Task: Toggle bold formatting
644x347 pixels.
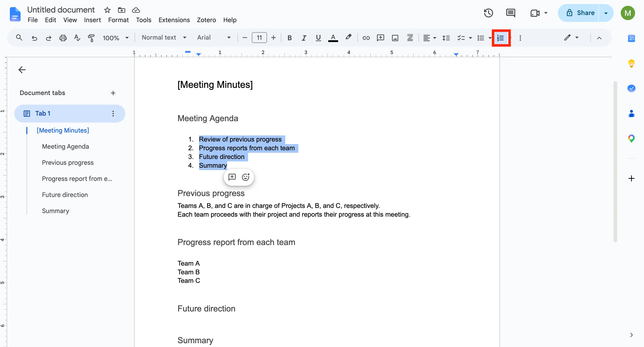Action: click(290, 38)
